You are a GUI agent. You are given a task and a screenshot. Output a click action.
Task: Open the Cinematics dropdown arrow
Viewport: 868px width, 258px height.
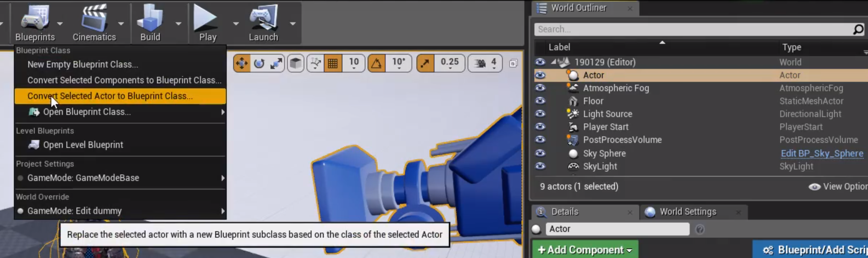coord(121,23)
